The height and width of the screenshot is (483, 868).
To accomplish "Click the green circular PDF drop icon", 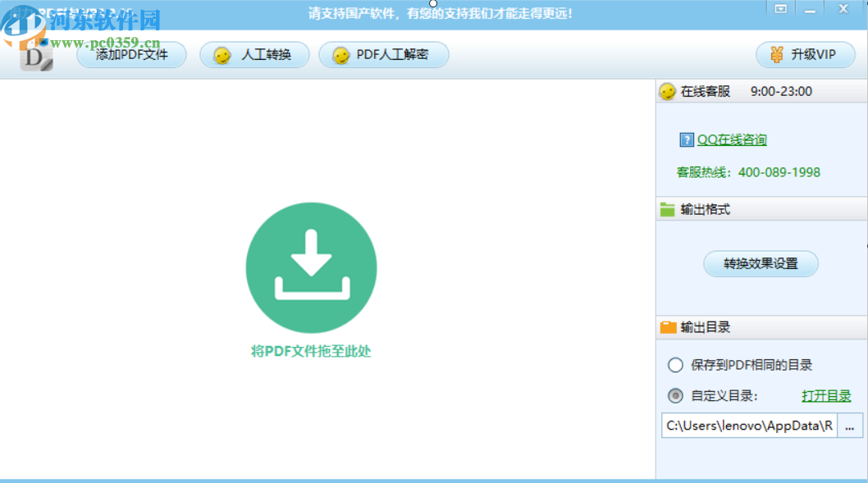I will [x=311, y=267].
